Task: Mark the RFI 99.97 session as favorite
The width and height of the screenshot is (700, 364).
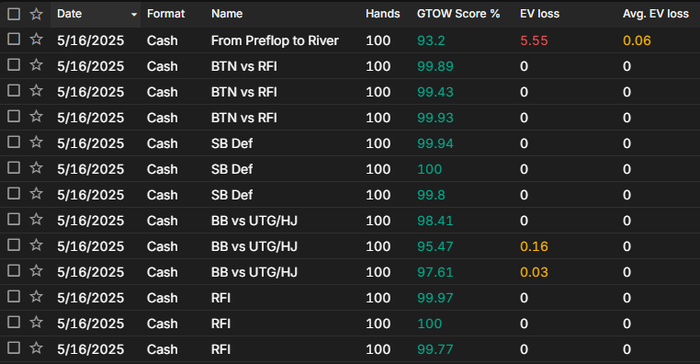Action: point(36,297)
